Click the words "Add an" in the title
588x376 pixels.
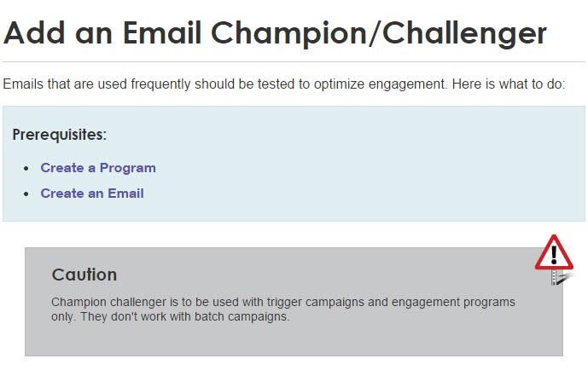click(x=58, y=33)
